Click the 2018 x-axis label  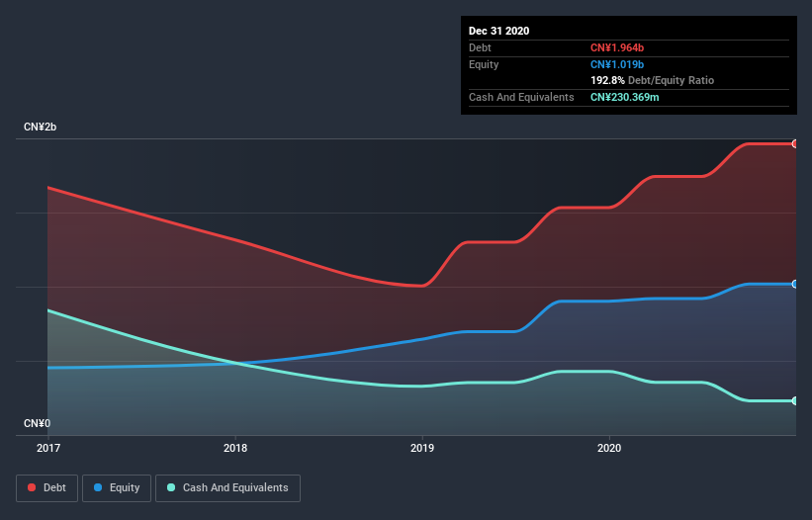pyautogui.click(x=235, y=448)
